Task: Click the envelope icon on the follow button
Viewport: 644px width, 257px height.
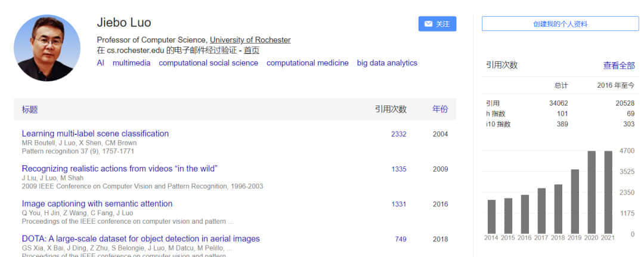Action: click(428, 24)
